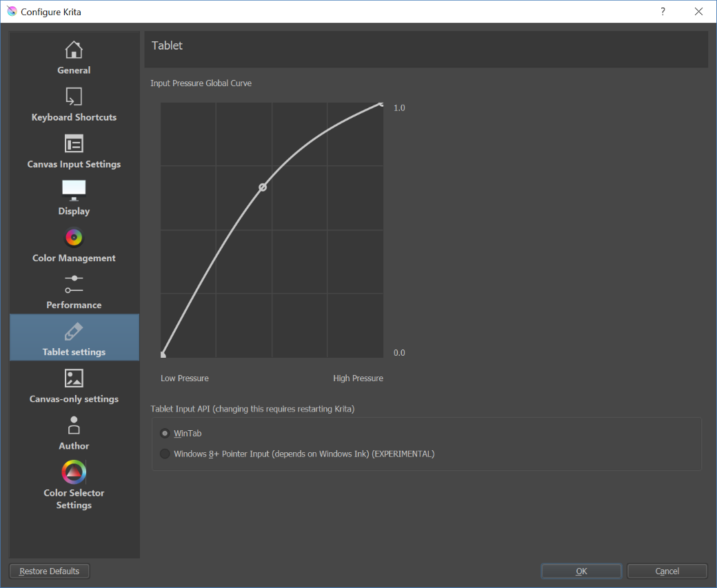Open the Display monitor icon
The image size is (717, 588).
[x=74, y=190]
